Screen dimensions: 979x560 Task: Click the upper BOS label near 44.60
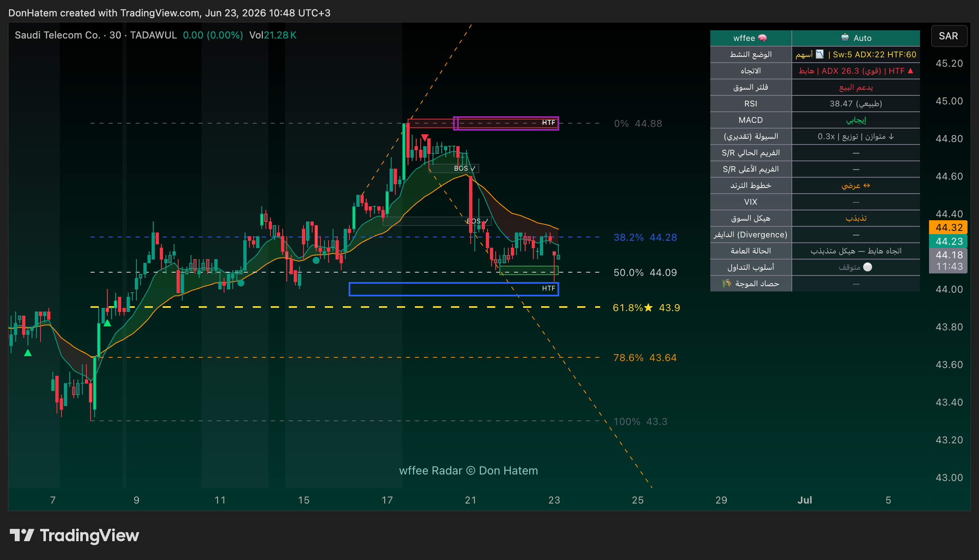coord(465,168)
